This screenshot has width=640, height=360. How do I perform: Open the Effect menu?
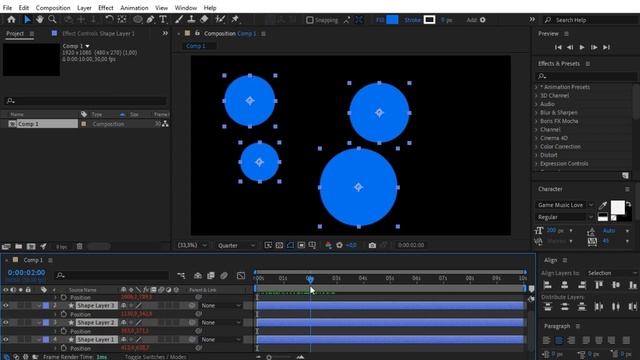tap(106, 8)
